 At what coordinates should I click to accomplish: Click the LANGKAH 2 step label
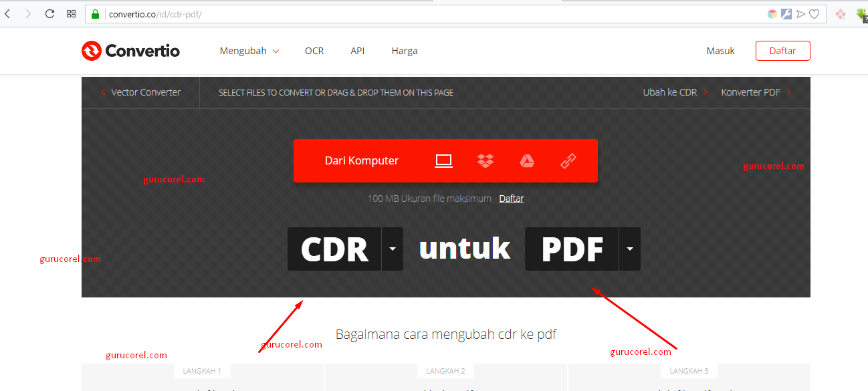(445, 371)
